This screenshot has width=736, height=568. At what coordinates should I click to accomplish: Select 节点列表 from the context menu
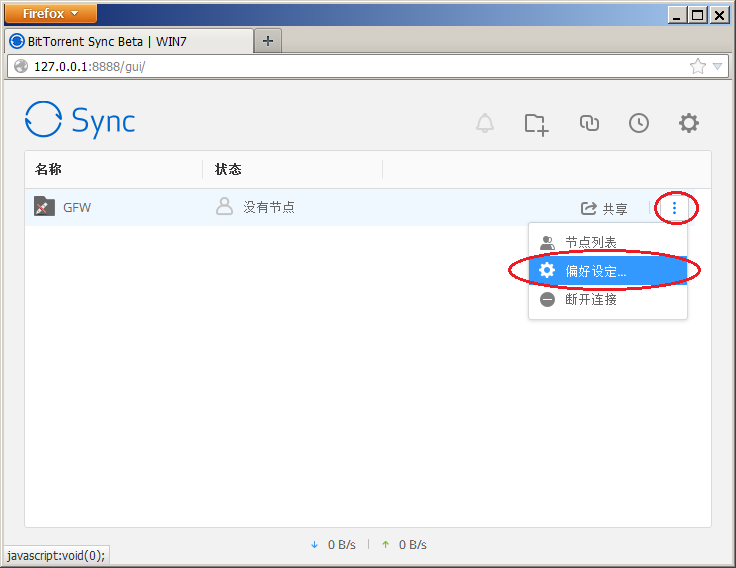(x=590, y=242)
